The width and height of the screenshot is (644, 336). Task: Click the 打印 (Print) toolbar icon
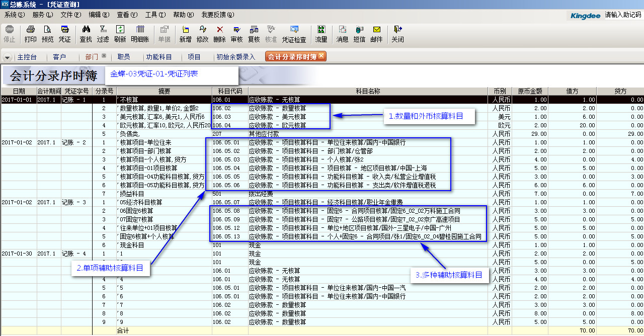coord(31,34)
